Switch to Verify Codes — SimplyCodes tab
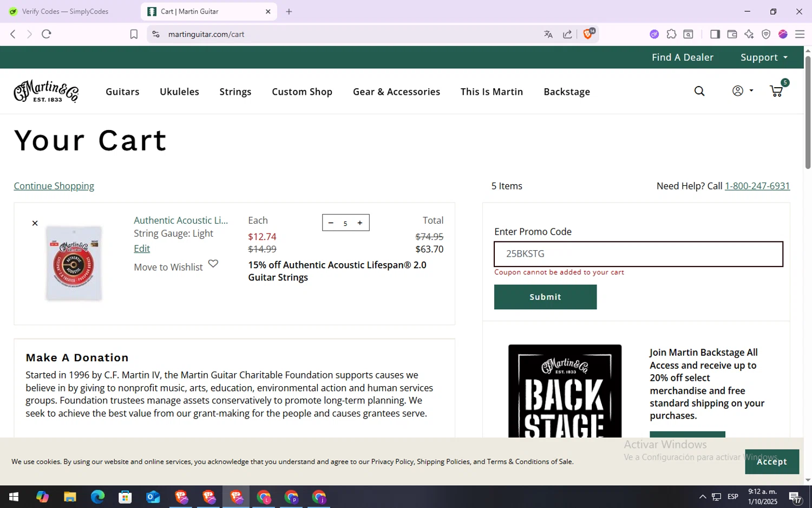Viewport: 812px width, 508px height. point(65,11)
